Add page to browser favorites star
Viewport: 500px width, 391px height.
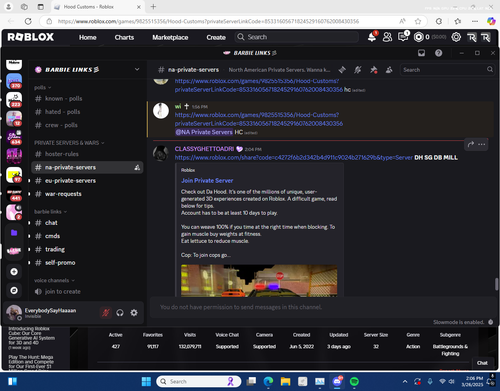(x=418, y=21)
